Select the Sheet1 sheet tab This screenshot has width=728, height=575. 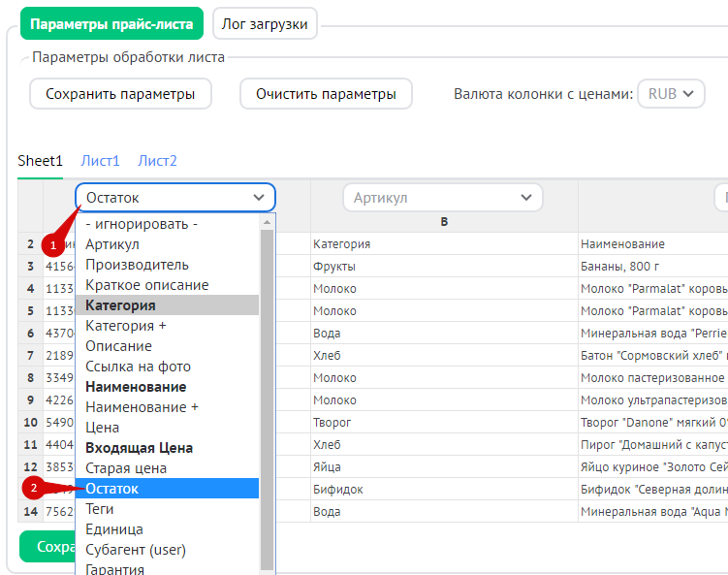tap(40, 161)
